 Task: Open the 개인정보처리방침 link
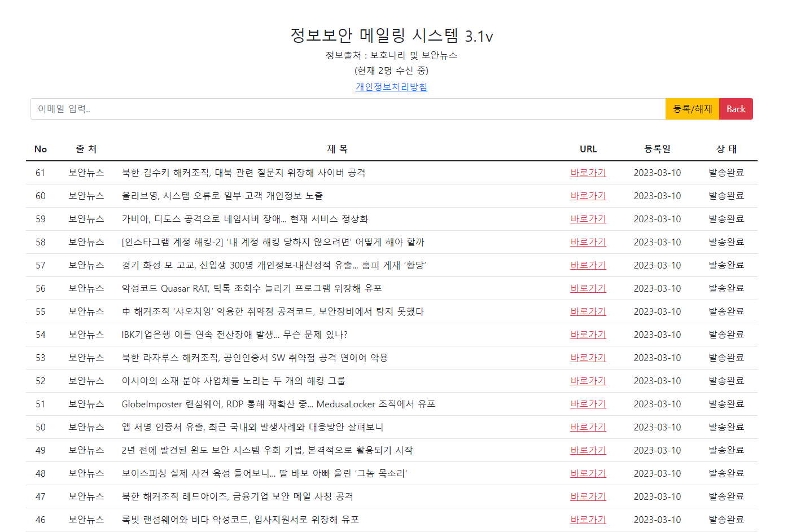pyautogui.click(x=391, y=87)
